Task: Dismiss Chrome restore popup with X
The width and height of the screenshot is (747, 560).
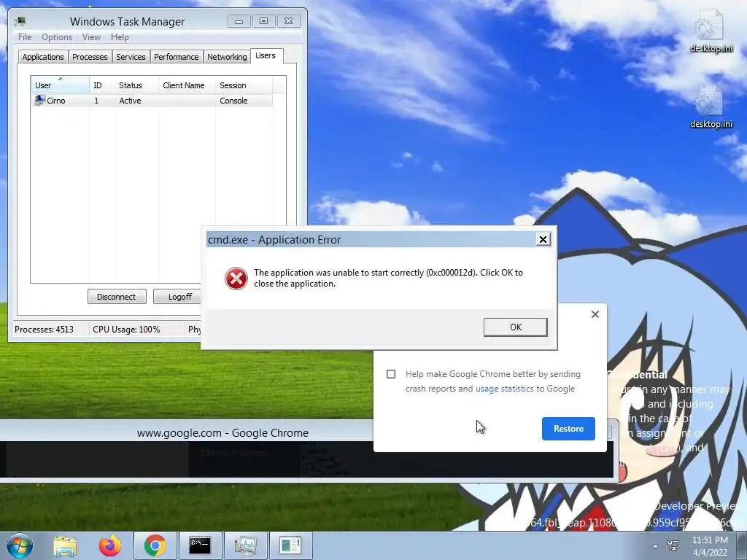Action: click(x=595, y=314)
